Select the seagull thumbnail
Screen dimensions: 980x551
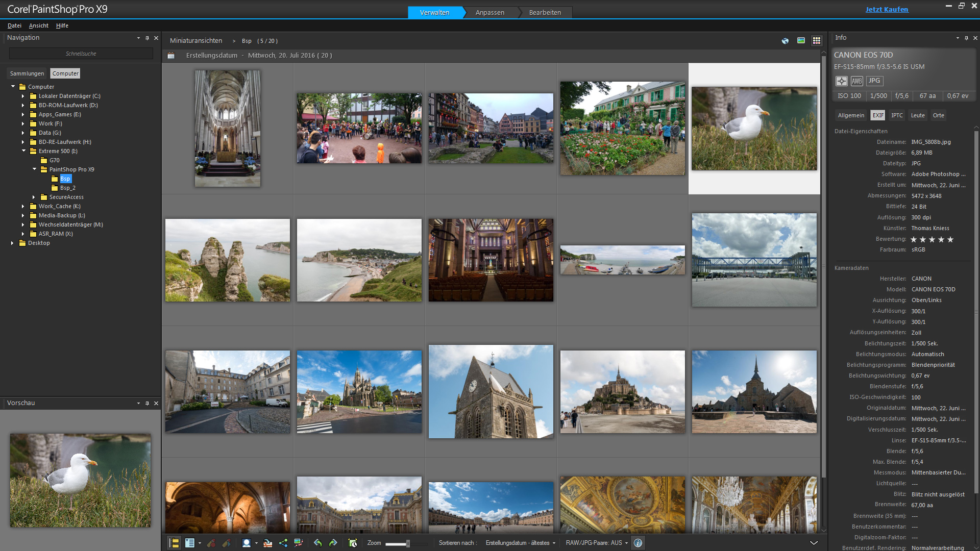click(754, 129)
